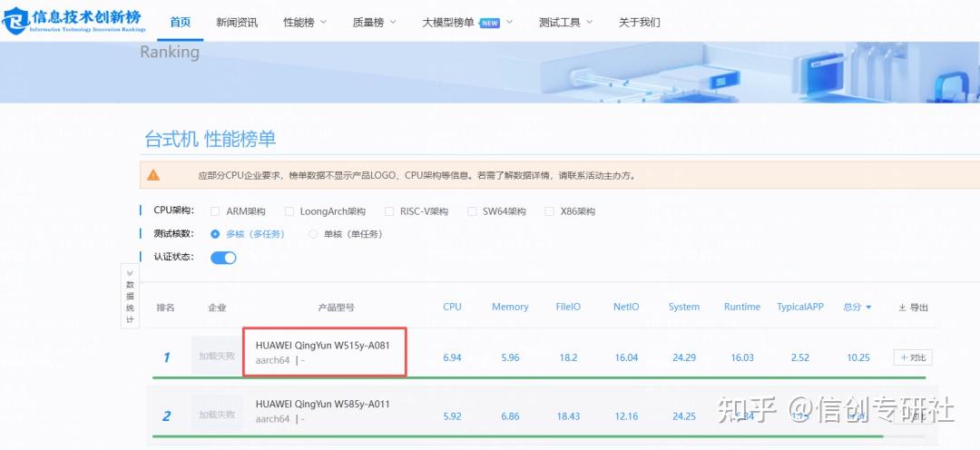
Task: Sort by 总分 column arrow
Action: point(868,307)
